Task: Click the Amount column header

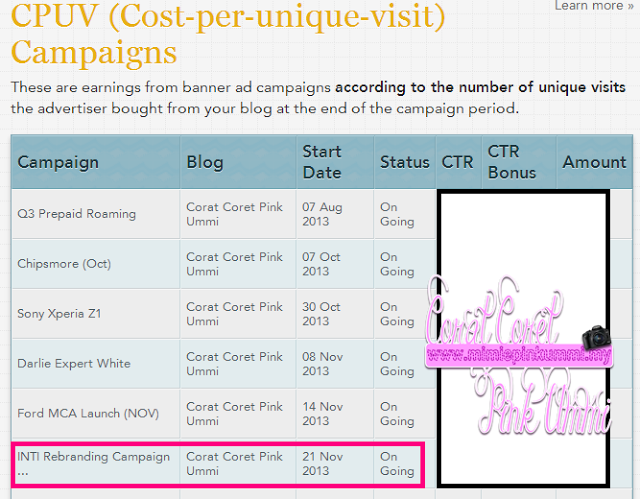Action: click(594, 162)
